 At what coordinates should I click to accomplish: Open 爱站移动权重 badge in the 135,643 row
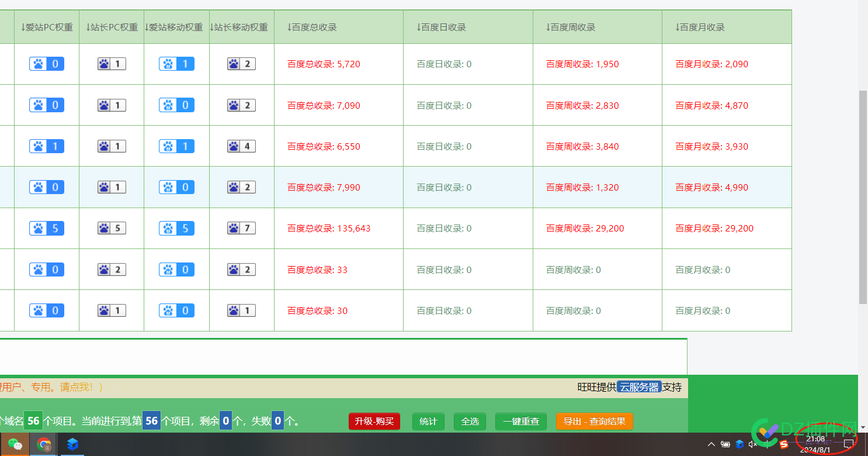pos(176,228)
